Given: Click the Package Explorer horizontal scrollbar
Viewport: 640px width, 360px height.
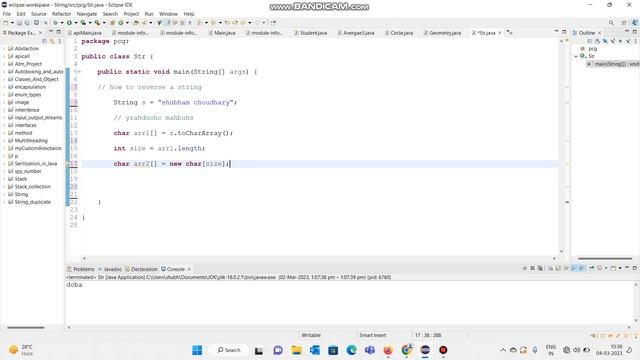Looking at the screenshot, I should click(x=25, y=327).
